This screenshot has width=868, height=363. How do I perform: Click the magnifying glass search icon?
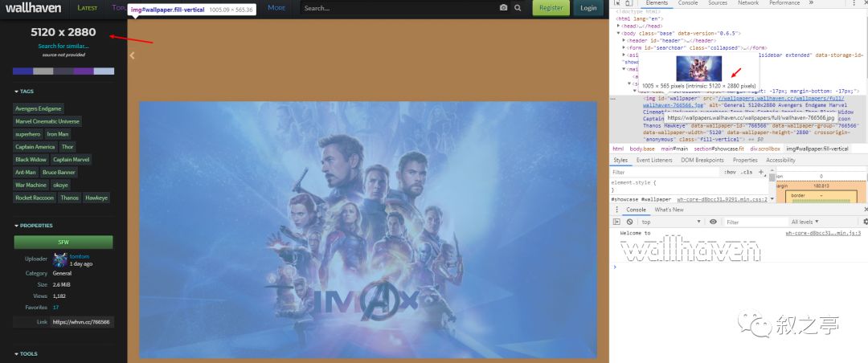click(518, 8)
